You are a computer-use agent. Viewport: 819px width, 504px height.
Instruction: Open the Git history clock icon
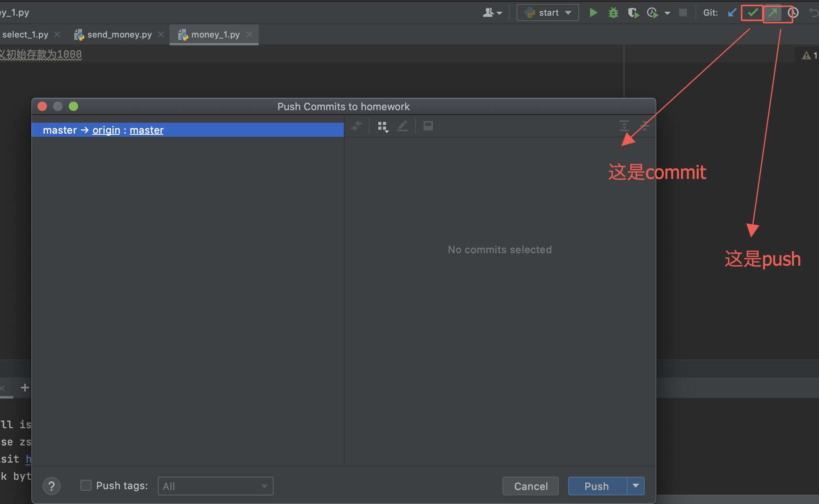793,13
